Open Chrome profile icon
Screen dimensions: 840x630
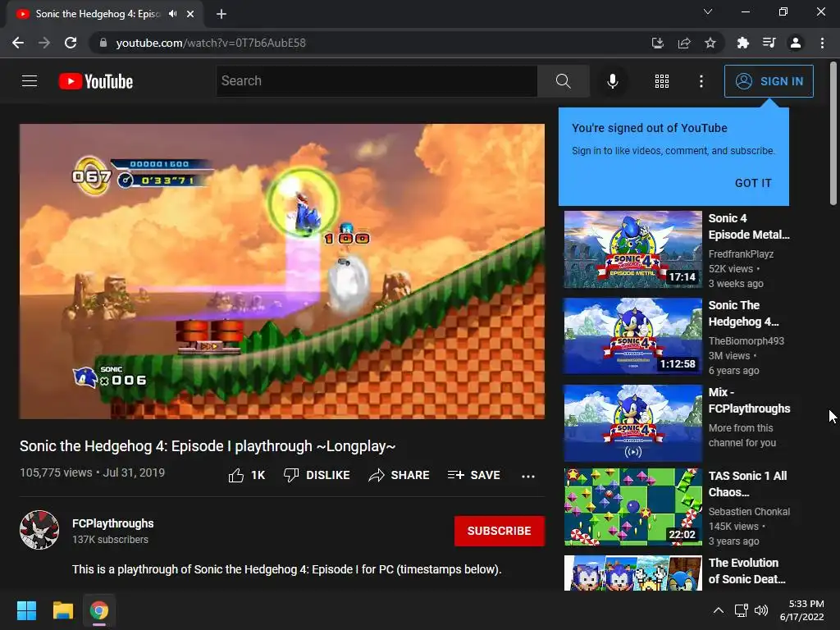click(795, 43)
